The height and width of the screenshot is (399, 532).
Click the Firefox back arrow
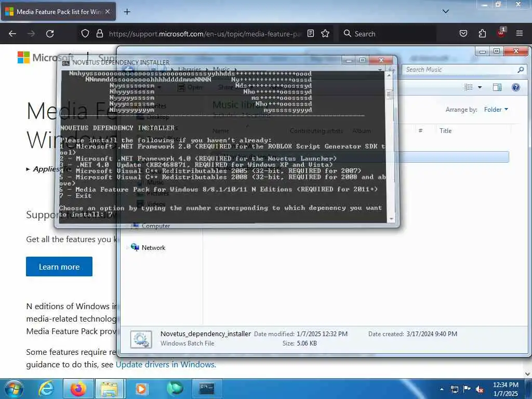point(12,34)
